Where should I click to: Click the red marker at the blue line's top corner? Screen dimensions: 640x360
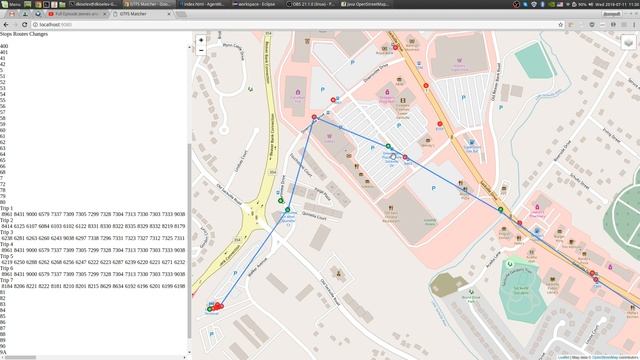314,117
